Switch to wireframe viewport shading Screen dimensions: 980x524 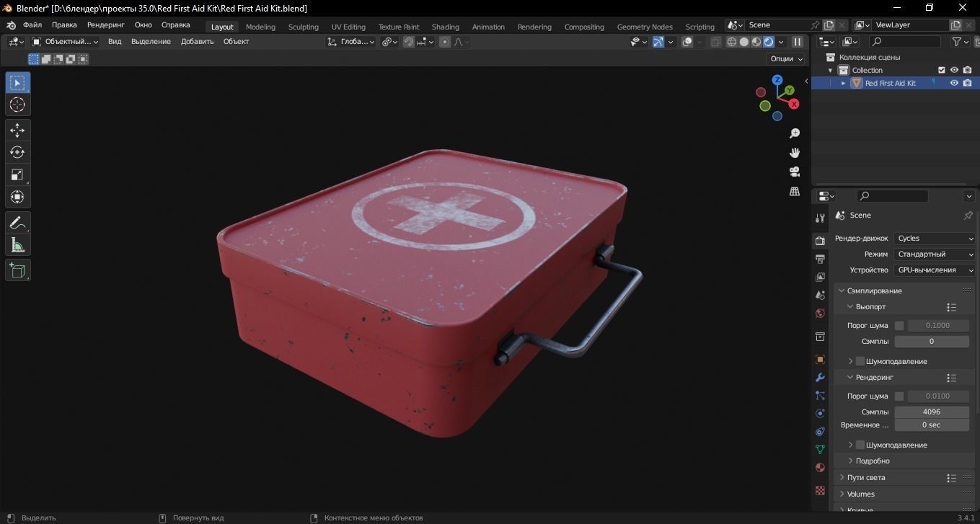coord(732,42)
